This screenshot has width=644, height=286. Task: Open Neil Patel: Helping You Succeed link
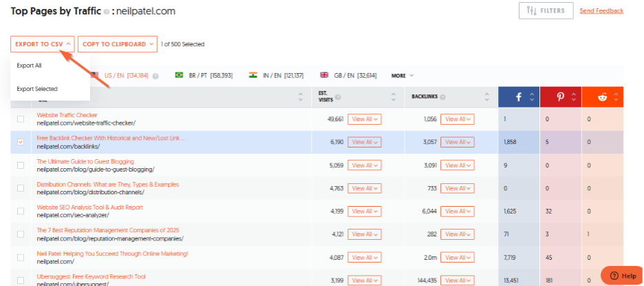point(113,254)
